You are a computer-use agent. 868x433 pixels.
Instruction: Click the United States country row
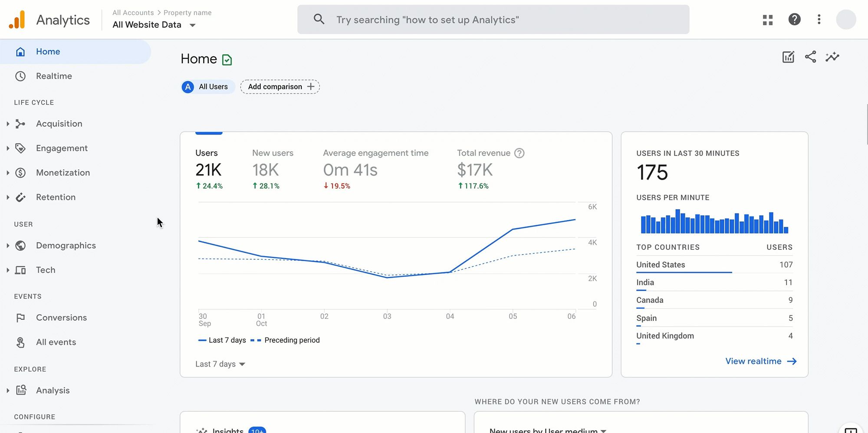[x=714, y=265]
